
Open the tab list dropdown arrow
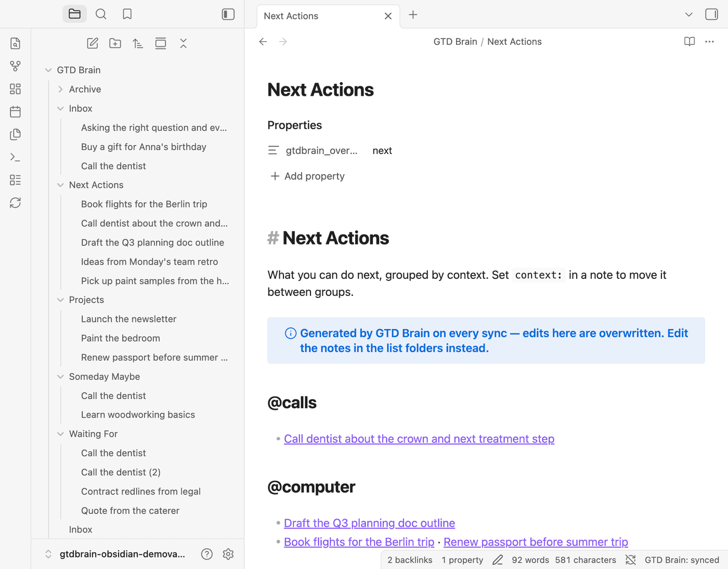pos(689,15)
